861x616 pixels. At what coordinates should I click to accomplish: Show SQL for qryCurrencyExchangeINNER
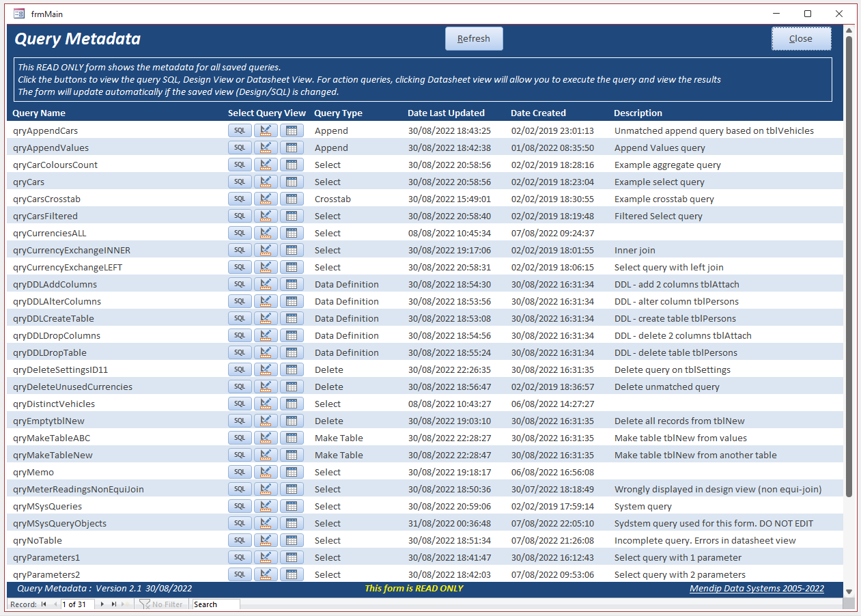click(240, 250)
